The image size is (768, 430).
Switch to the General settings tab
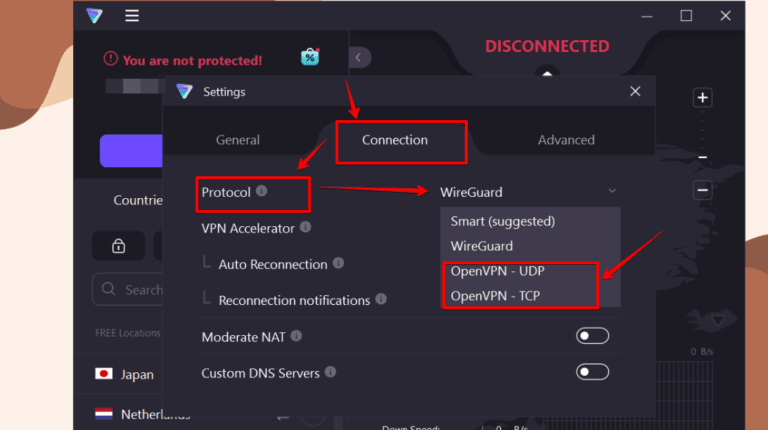tap(238, 140)
